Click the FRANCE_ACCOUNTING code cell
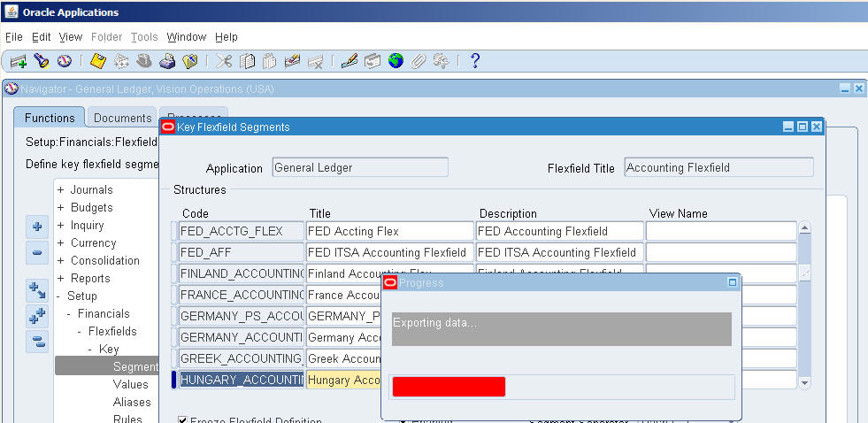Screen dimensions: 868x423 point(242,295)
